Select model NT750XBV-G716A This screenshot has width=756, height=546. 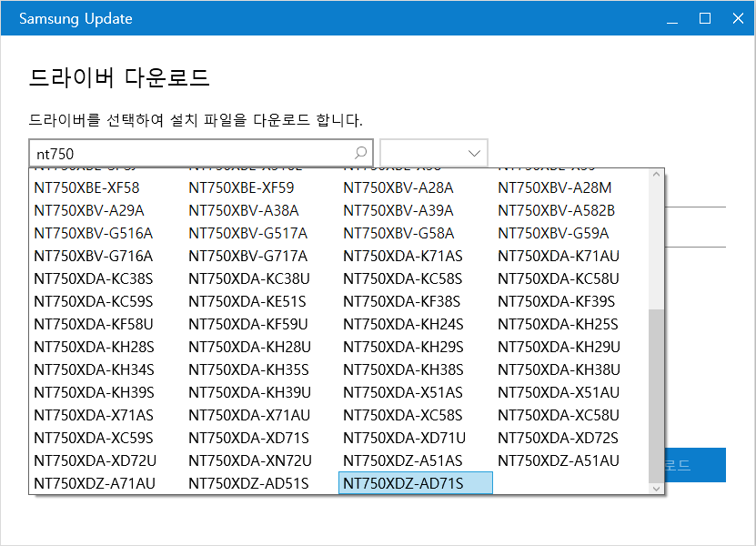point(94,256)
